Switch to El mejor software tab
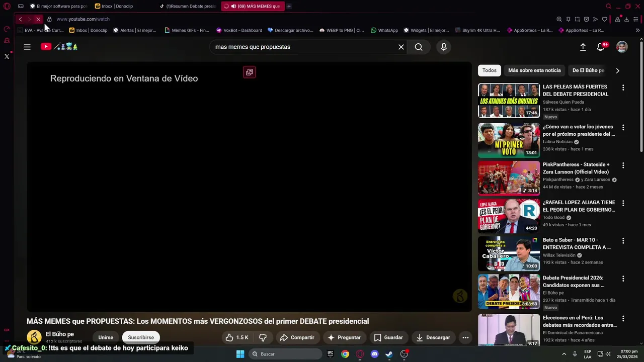The width and height of the screenshot is (644, 362). 58,6
